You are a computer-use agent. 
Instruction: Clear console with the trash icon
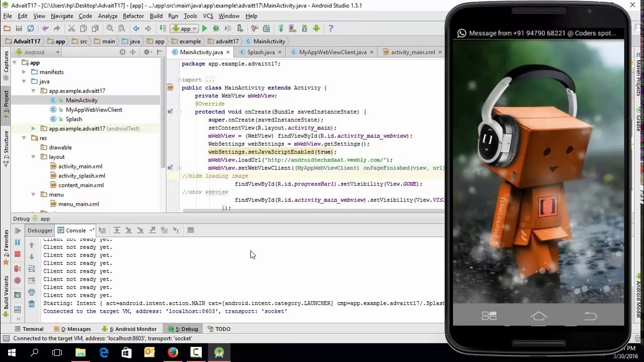point(32,304)
